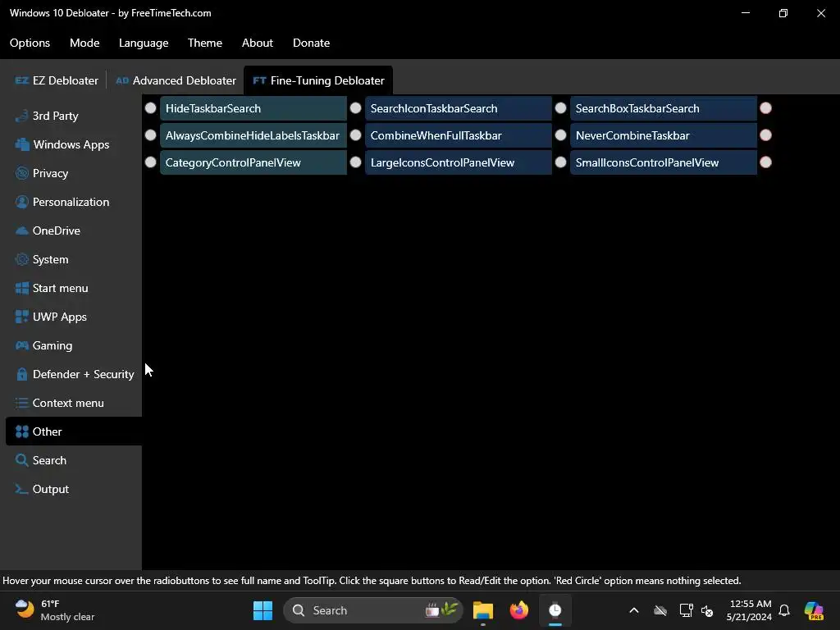Switch to the Advanced Debloater tab
The image size is (840, 630).
[176, 80]
